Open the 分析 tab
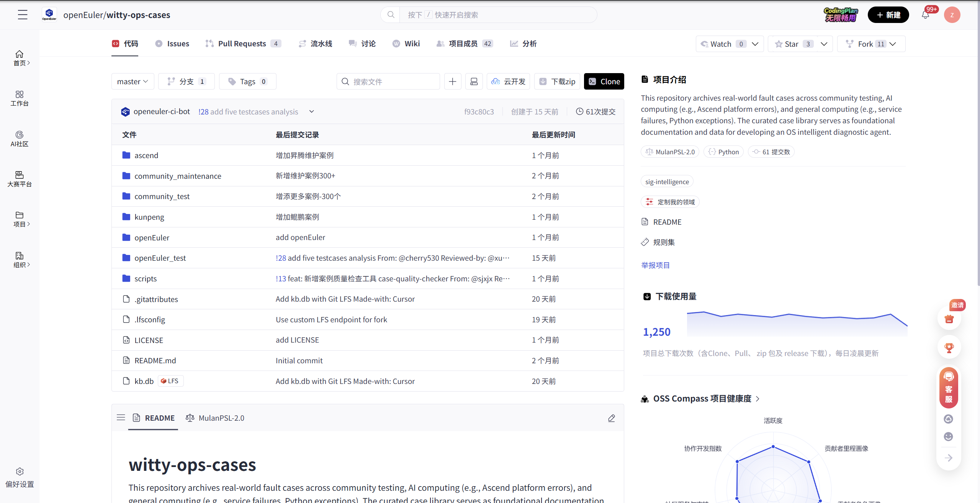Viewport: 980px width, 503px height. pyautogui.click(x=523, y=44)
